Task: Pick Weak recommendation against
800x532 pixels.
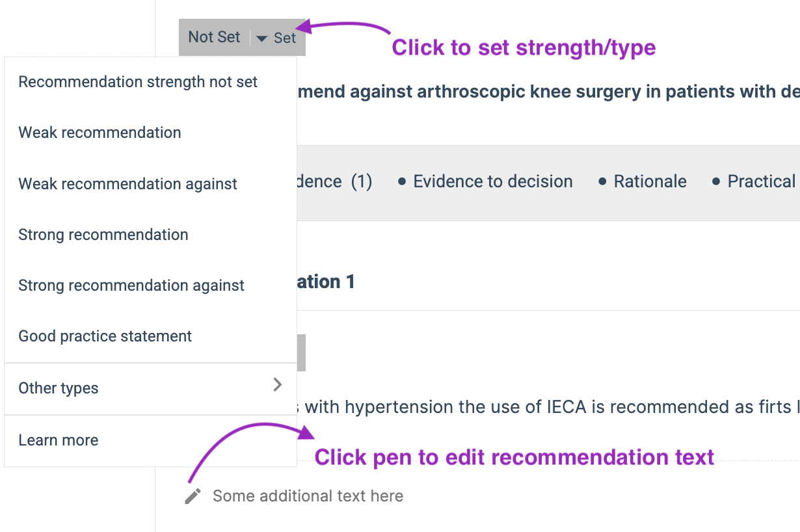Action: pyautogui.click(x=150, y=184)
